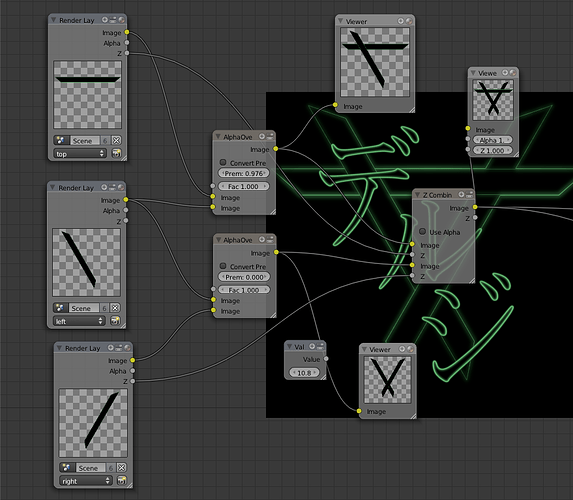Toggle options display on the 'left' Render Layers node

(112, 187)
